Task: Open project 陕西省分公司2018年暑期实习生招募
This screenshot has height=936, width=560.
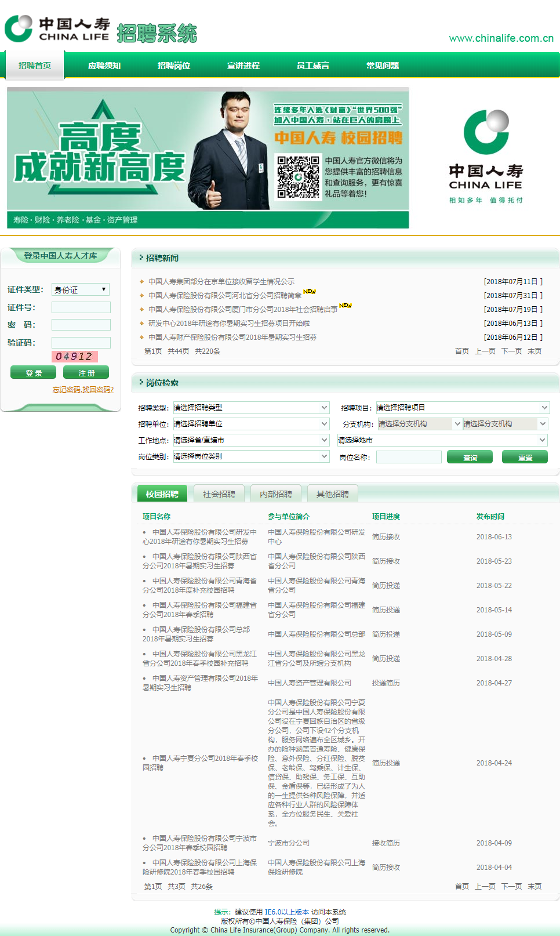Action: [x=200, y=561]
